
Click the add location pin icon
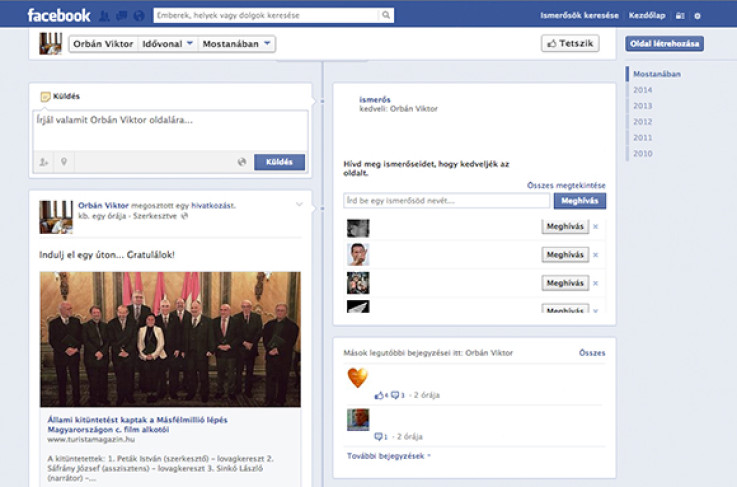pyautogui.click(x=64, y=162)
